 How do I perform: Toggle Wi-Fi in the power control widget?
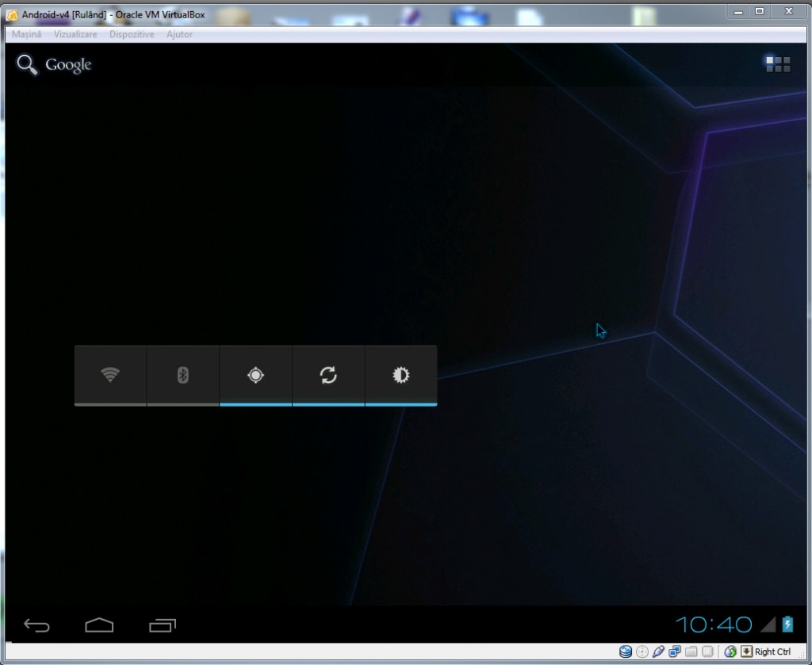(x=110, y=375)
